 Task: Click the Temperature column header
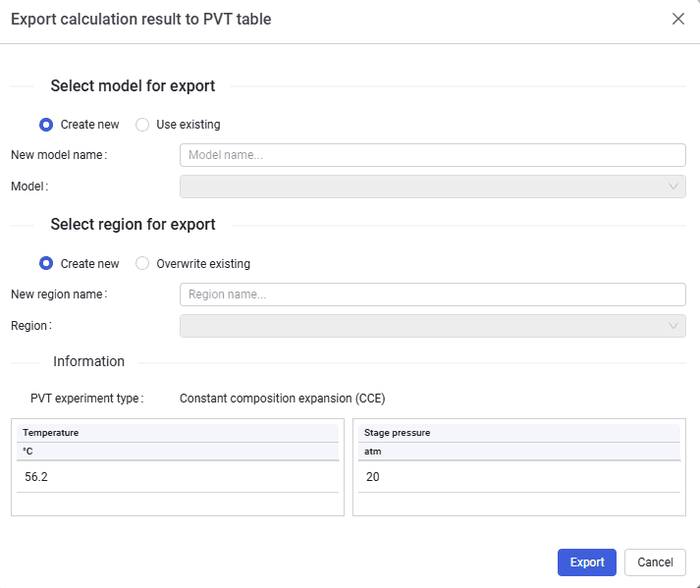(178, 433)
